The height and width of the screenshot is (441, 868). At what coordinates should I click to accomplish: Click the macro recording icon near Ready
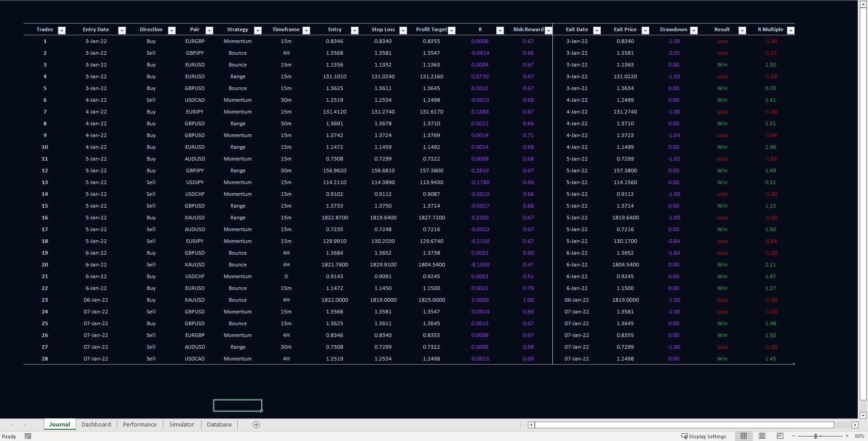click(x=28, y=436)
